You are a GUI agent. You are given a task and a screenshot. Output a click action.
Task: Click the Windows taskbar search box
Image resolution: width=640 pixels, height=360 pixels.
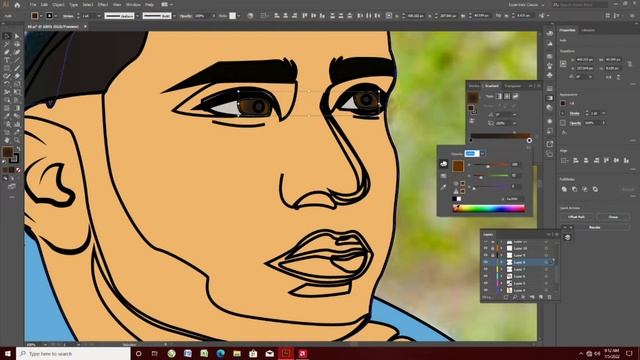point(73,353)
